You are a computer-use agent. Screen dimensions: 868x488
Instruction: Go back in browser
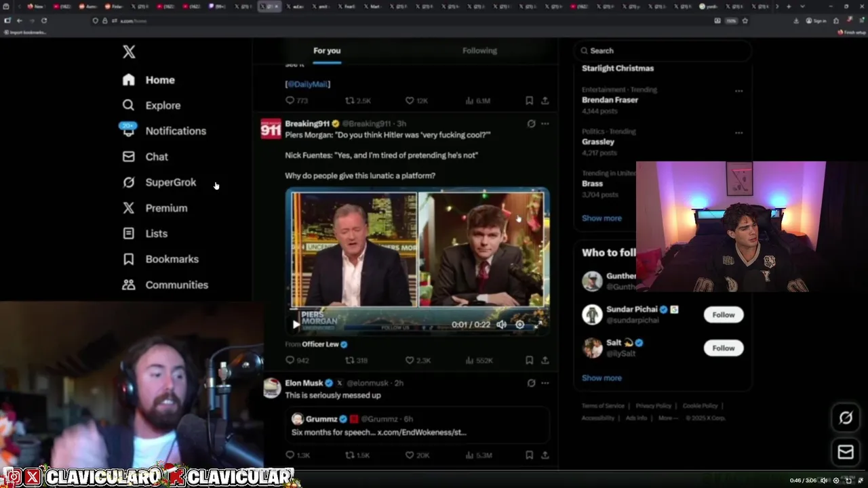[19, 20]
